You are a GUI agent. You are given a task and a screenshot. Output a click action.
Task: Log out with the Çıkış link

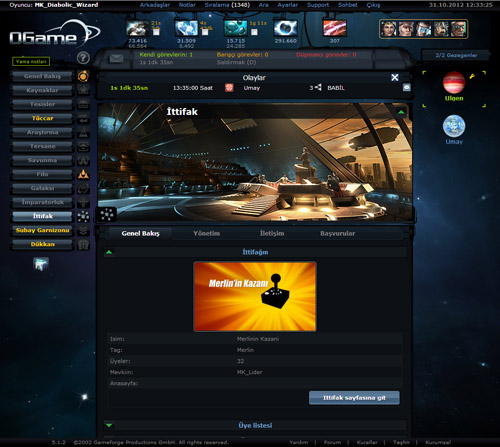[x=373, y=5]
